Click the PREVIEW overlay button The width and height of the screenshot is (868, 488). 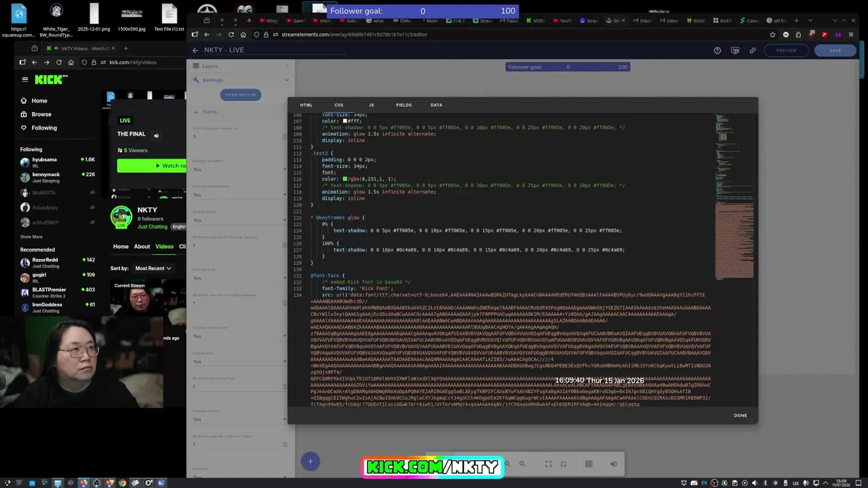coord(786,50)
